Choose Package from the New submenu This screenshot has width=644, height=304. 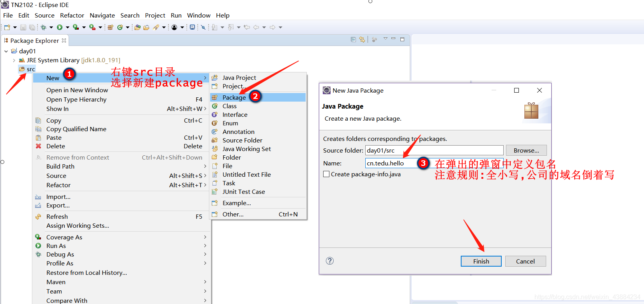click(258, 97)
